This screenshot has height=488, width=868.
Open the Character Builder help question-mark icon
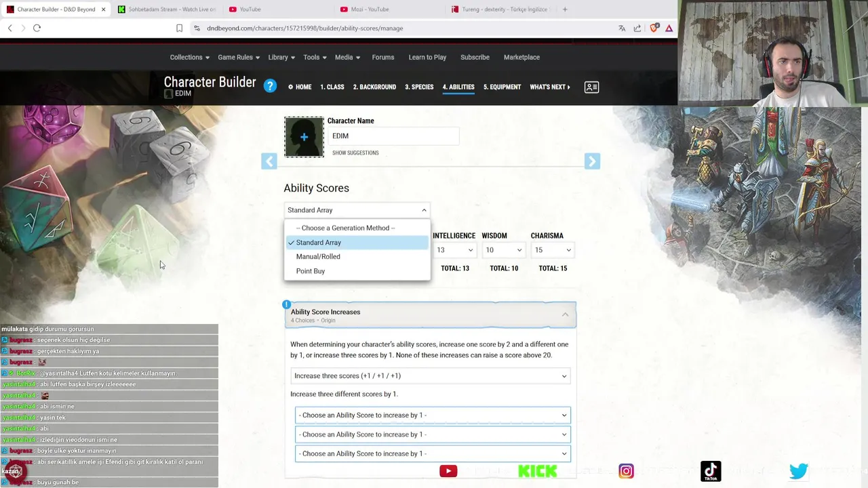tap(270, 86)
